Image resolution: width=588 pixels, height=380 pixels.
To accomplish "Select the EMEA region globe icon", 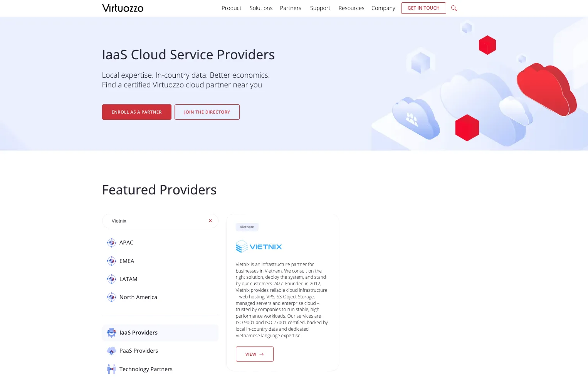I will point(111,261).
